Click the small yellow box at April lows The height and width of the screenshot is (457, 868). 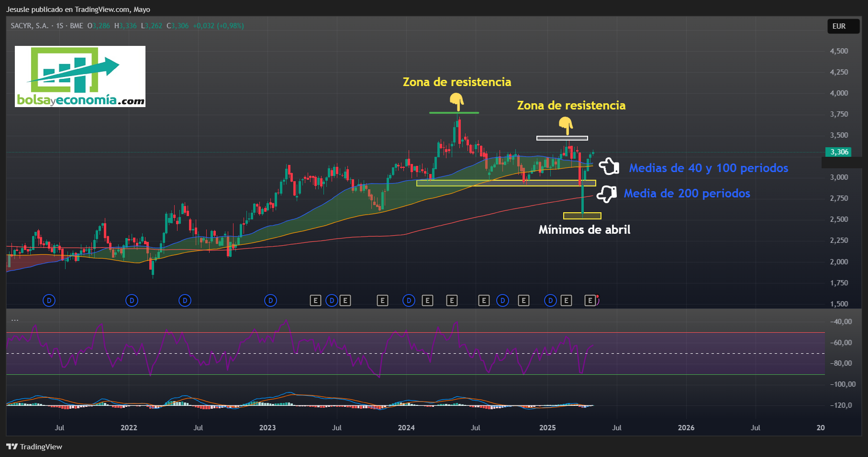coord(582,216)
